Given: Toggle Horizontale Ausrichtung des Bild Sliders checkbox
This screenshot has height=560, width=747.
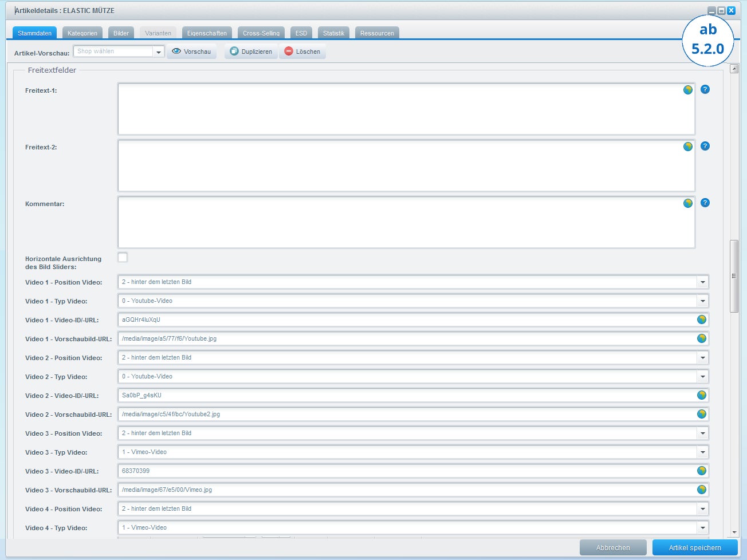Looking at the screenshot, I should [x=123, y=257].
